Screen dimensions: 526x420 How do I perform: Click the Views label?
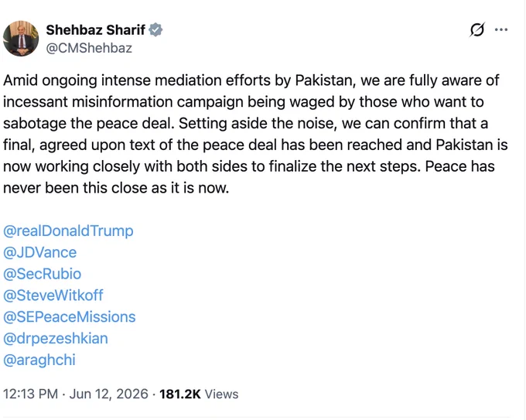(221, 394)
